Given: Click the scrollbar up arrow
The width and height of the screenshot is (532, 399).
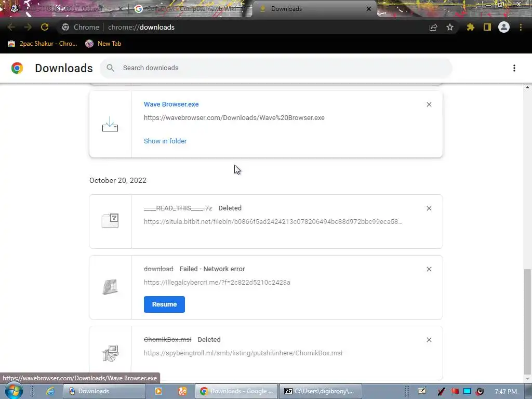Looking at the screenshot, I should click(527, 87).
